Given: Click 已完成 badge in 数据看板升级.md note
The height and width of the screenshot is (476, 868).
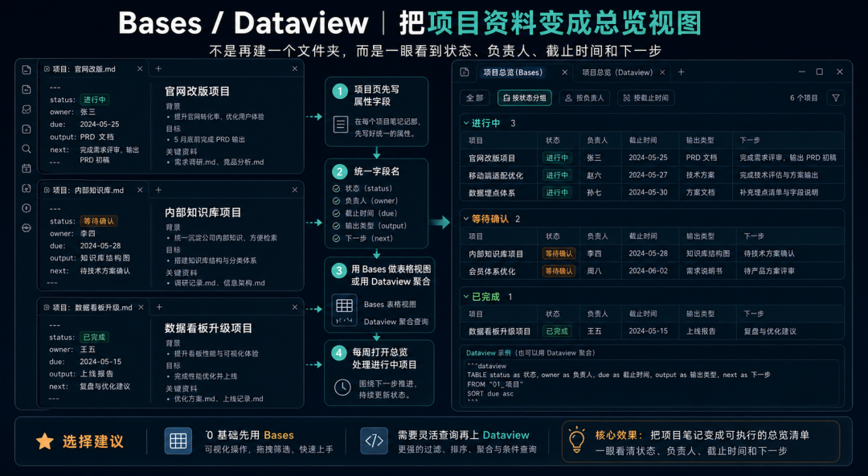Looking at the screenshot, I should [x=94, y=337].
